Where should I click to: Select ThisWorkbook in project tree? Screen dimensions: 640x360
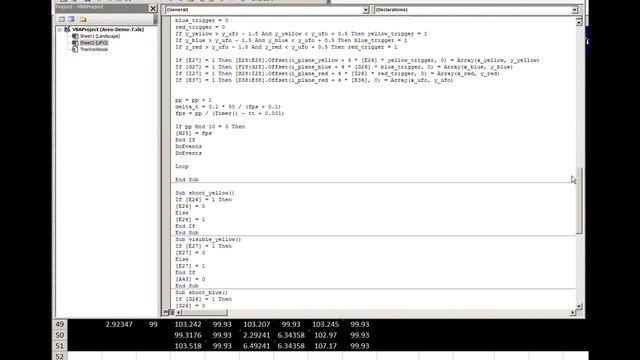click(x=94, y=49)
